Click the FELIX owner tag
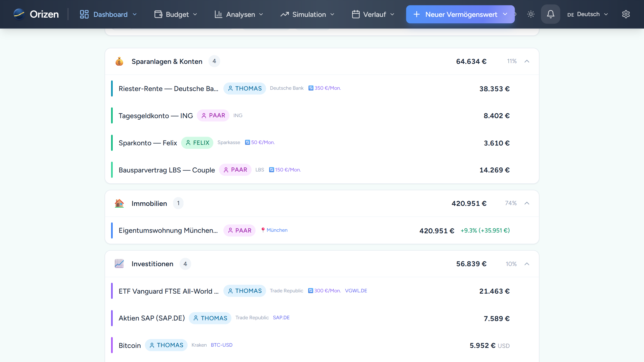Screen dimensions: 644x362 click(x=197, y=143)
